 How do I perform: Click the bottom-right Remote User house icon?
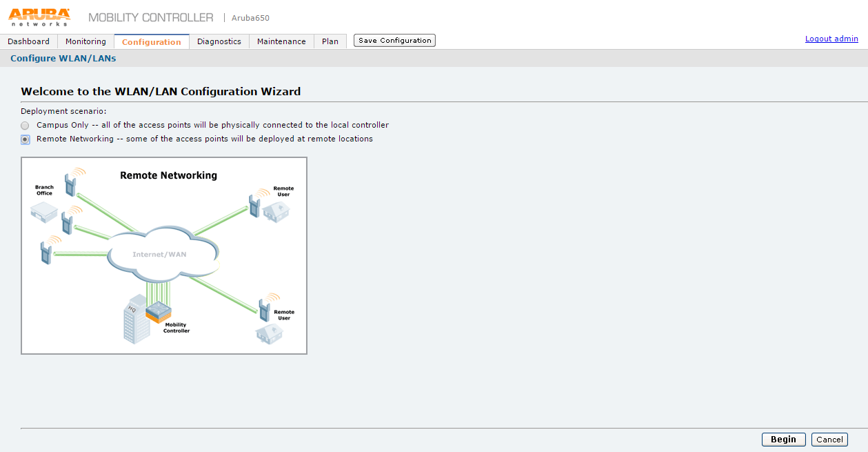tap(270, 334)
